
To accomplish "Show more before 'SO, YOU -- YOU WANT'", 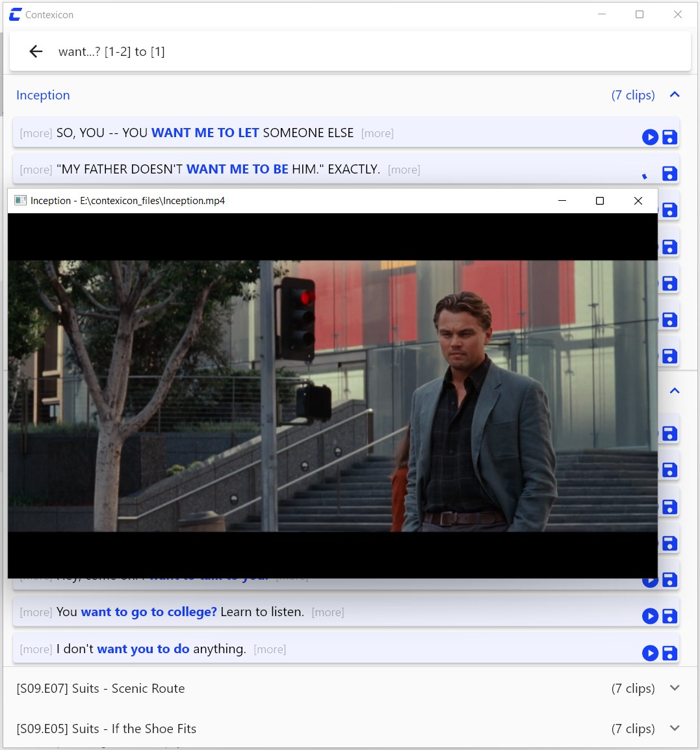I will tap(36, 133).
